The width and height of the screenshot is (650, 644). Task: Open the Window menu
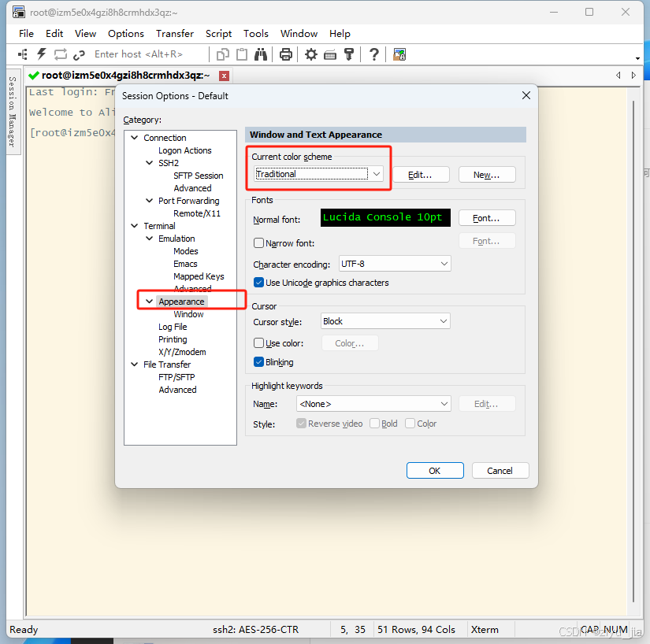pos(299,34)
